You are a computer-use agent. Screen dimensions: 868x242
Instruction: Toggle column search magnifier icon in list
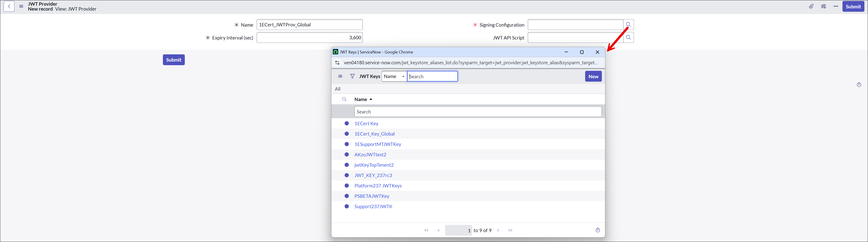pos(344,99)
